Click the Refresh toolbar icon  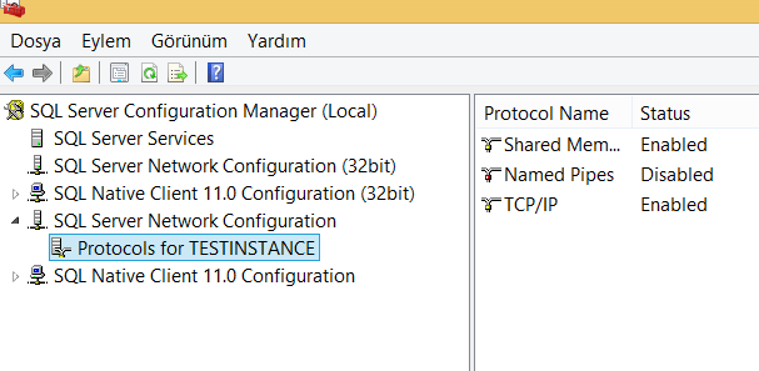[149, 74]
